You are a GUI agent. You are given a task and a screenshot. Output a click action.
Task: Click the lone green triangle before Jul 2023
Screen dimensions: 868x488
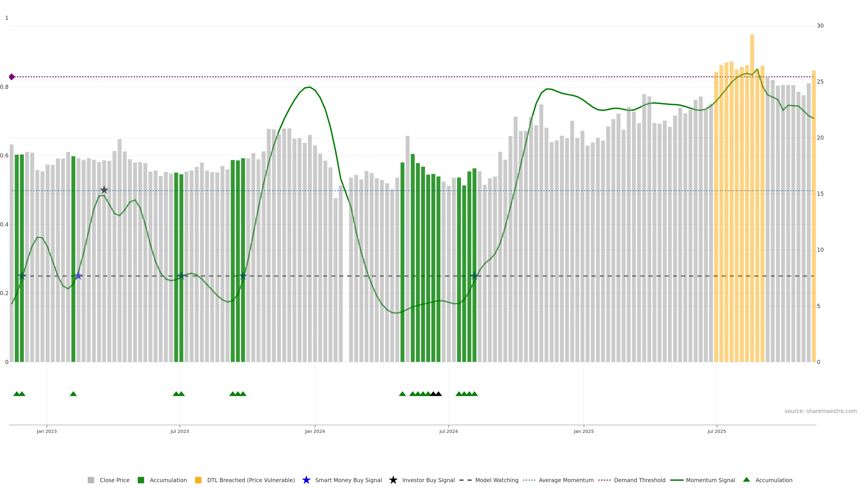pyautogui.click(x=73, y=394)
